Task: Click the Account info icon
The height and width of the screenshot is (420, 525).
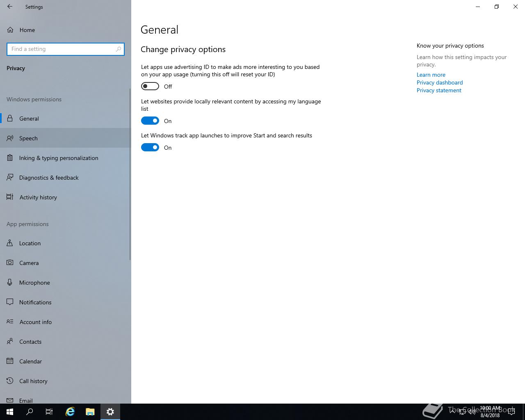Action: coord(10,322)
